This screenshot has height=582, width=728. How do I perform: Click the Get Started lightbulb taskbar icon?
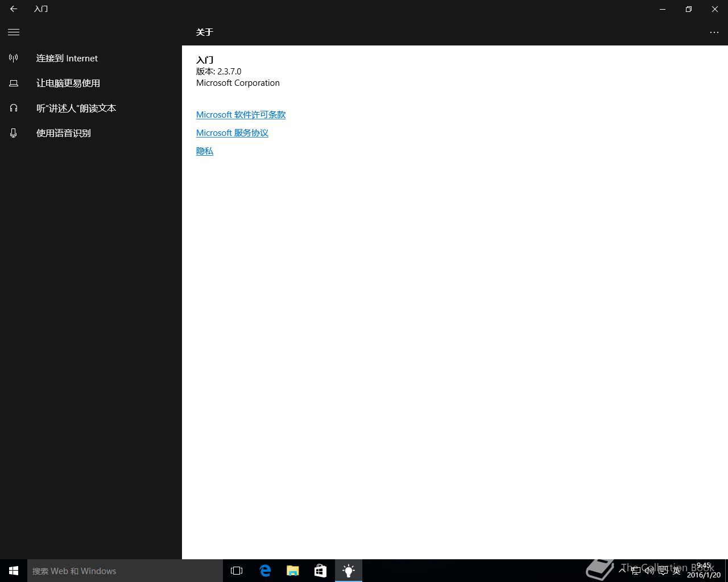click(x=349, y=571)
